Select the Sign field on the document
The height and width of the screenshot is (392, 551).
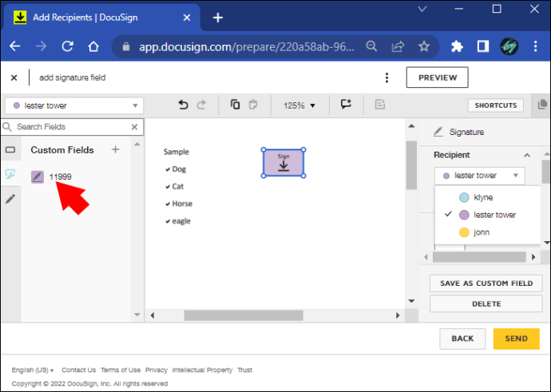tap(283, 163)
